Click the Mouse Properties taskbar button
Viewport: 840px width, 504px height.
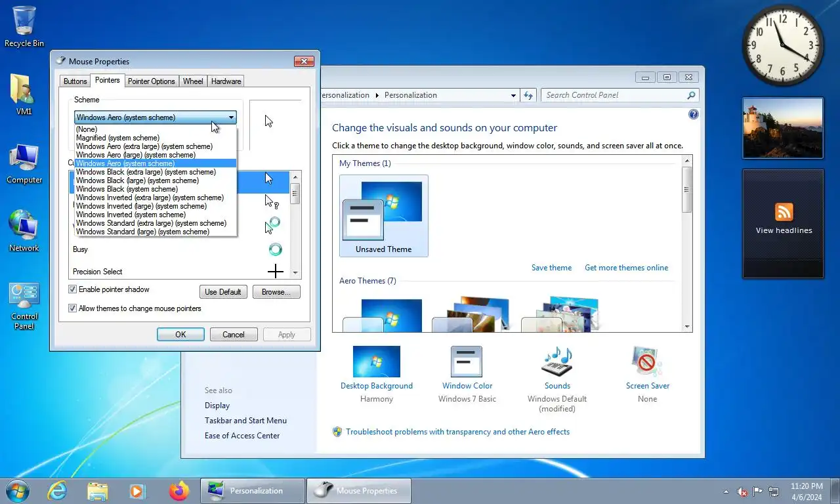click(x=358, y=490)
